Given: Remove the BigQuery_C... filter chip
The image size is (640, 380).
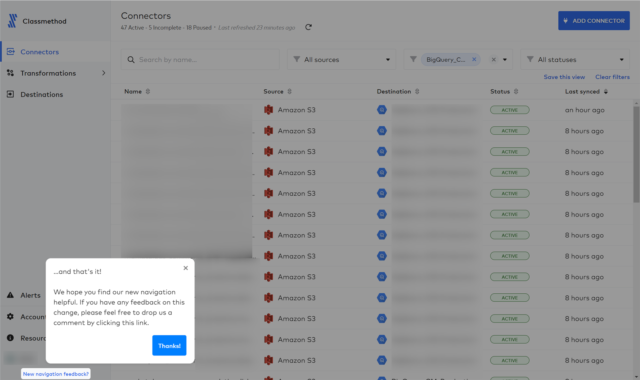Looking at the screenshot, I should [x=474, y=59].
